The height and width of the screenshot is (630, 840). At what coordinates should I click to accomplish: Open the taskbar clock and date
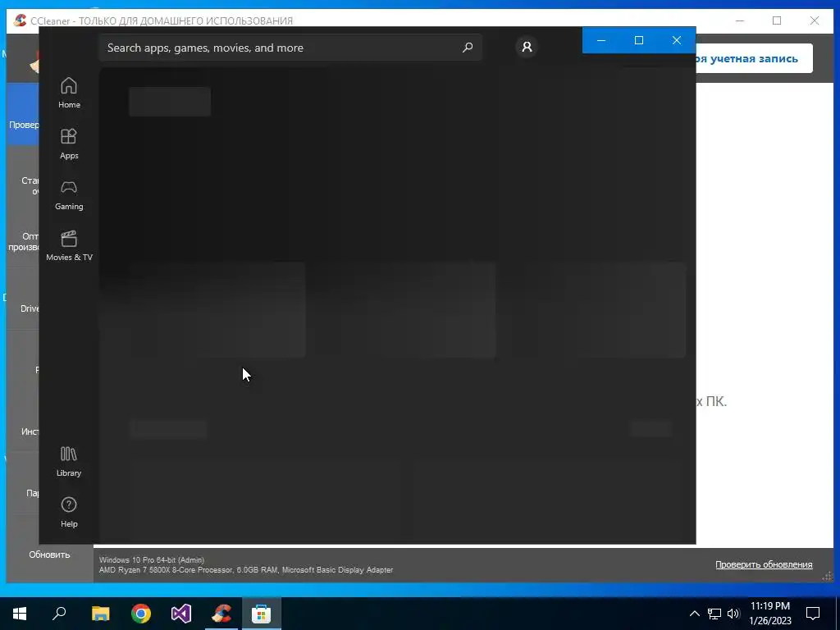click(770, 614)
